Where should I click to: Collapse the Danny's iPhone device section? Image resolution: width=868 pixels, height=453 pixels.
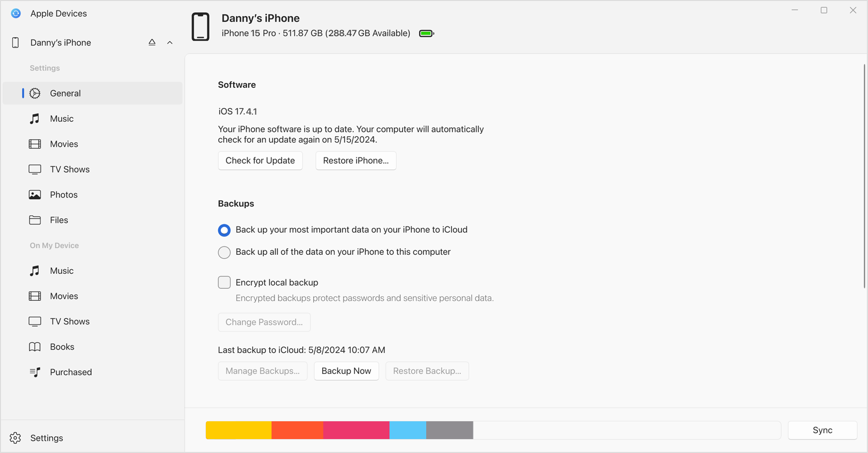[x=170, y=42]
